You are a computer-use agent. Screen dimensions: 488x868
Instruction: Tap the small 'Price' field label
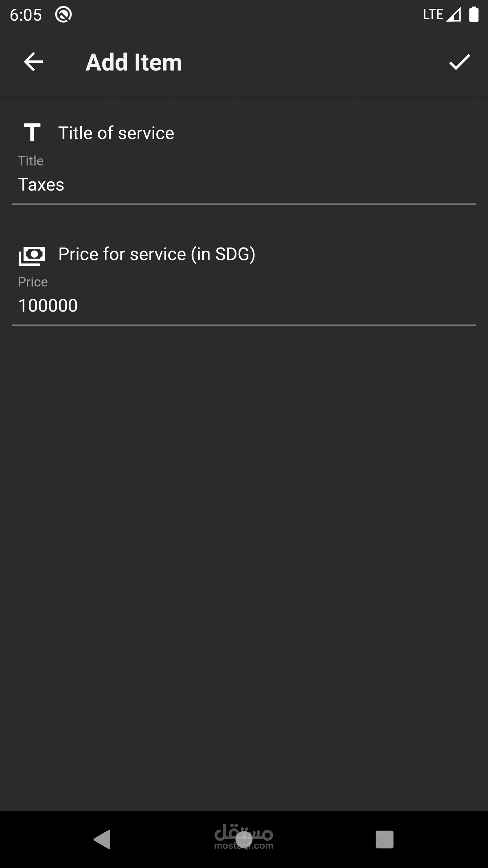[x=33, y=282]
